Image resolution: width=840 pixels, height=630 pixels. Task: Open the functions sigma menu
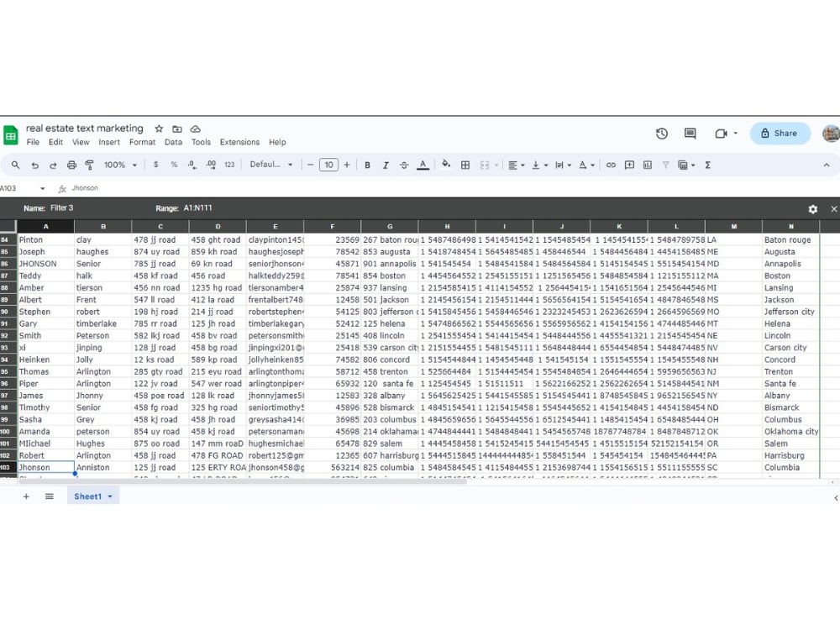point(707,165)
